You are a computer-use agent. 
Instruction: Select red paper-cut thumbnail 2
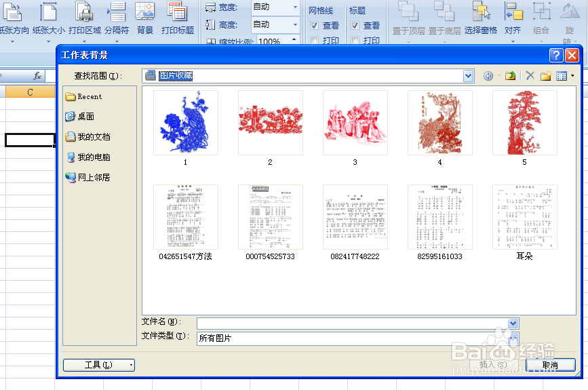[271, 123]
